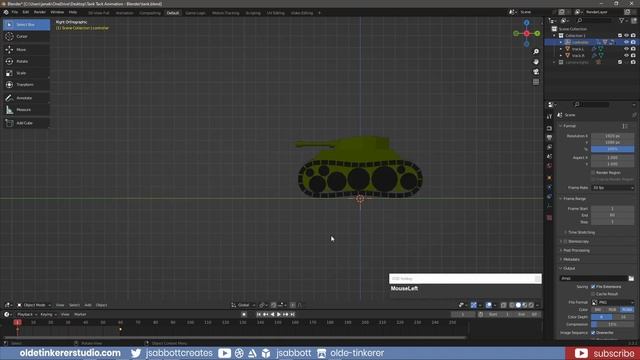Viewport: 640px width, 360px height.
Task: Open the Object Mode dropdown
Action: [x=34, y=305]
